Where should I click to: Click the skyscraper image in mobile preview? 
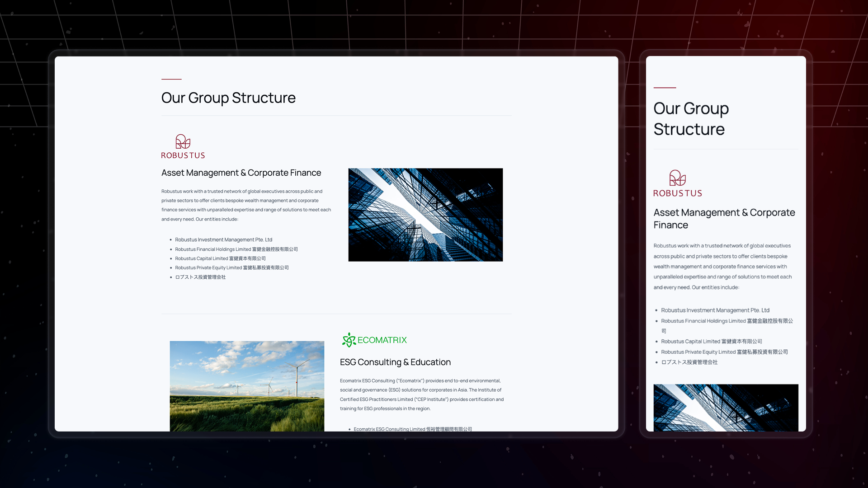point(726,407)
